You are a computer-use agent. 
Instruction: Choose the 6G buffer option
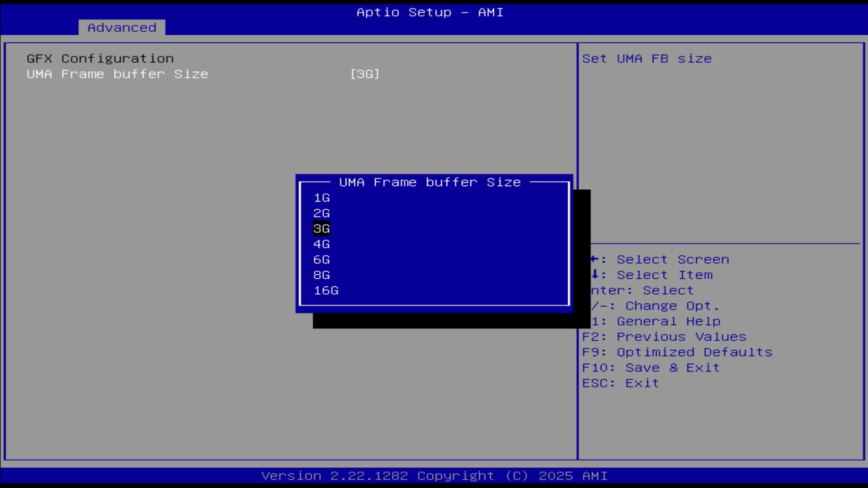[x=321, y=260]
